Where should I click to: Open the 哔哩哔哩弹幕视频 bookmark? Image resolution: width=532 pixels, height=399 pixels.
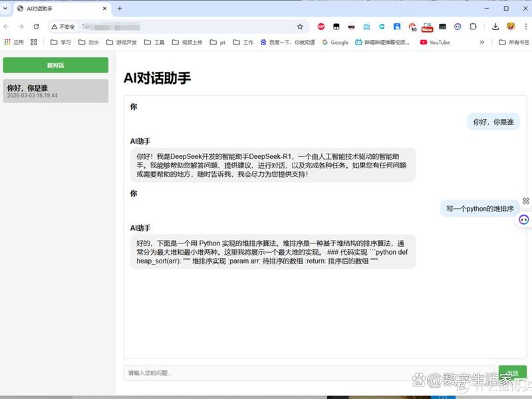pyautogui.click(x=382, y=42)
